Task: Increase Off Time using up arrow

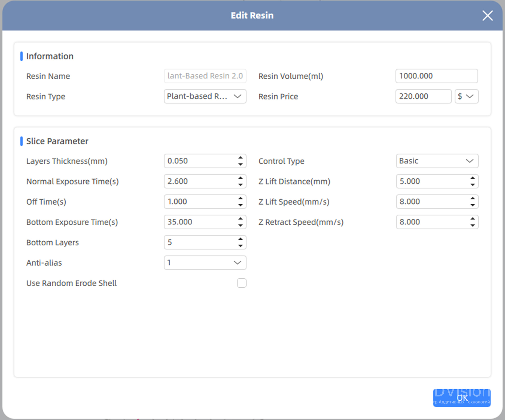Action: tap(240, 199)
